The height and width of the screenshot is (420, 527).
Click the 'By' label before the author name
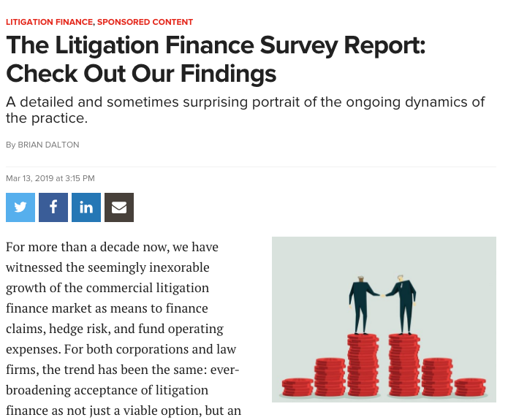(11, 145)
